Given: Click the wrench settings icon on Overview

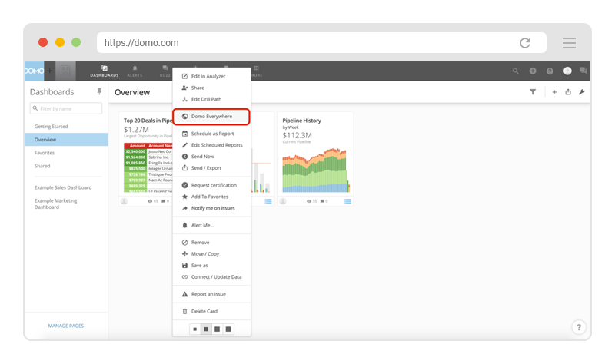Looking at the screenshot, I should pyautogui.click(x=581, y=92).
